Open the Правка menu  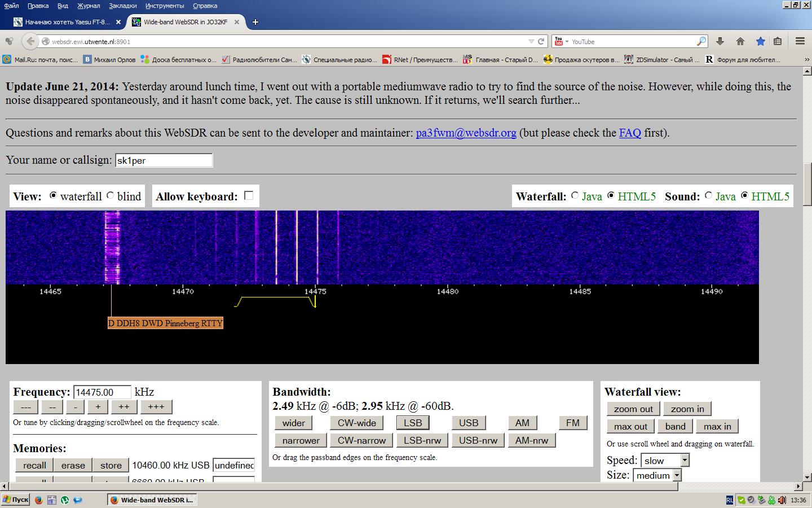coord(38,6)
